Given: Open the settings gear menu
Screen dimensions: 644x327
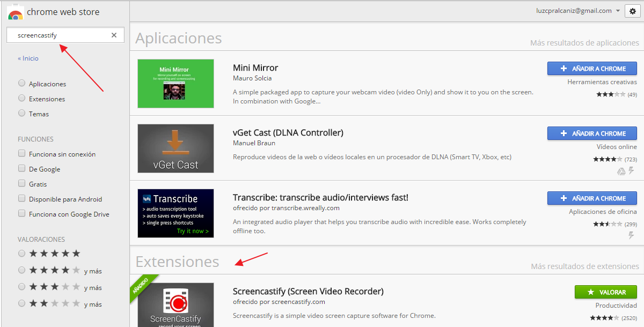Looking at the screenshot, I should point(633,11).
